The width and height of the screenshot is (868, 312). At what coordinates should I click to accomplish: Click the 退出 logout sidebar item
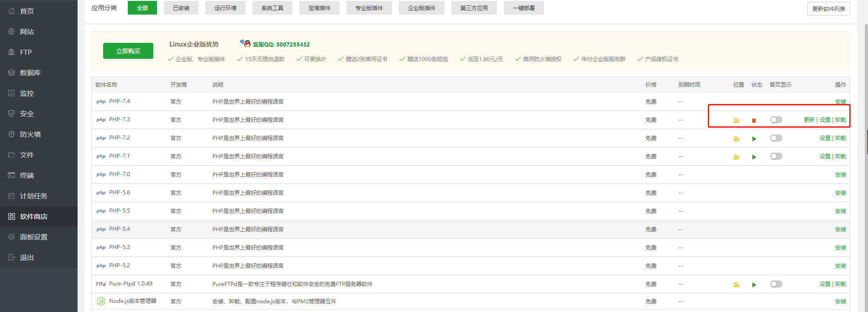(39, 257)
